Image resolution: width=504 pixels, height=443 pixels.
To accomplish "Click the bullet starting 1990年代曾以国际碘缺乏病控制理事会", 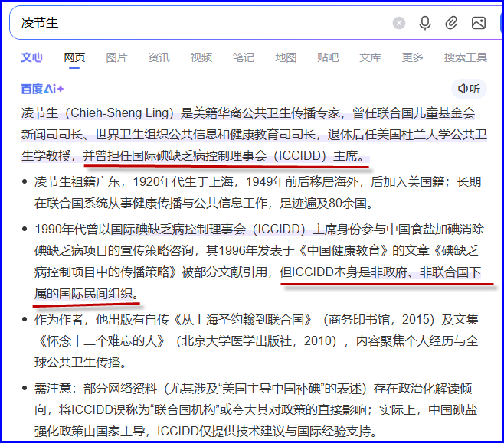I will 259,262.
